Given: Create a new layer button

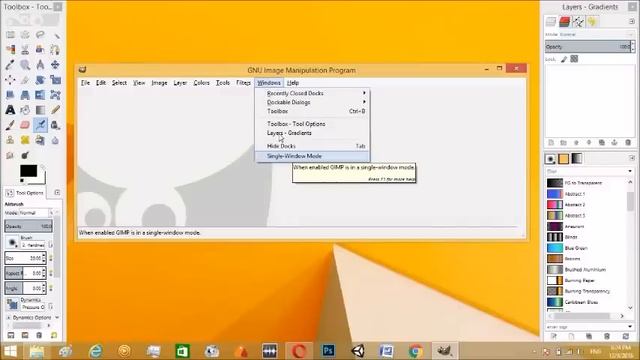Looking at the screenshot, I should tap(551, 143).
